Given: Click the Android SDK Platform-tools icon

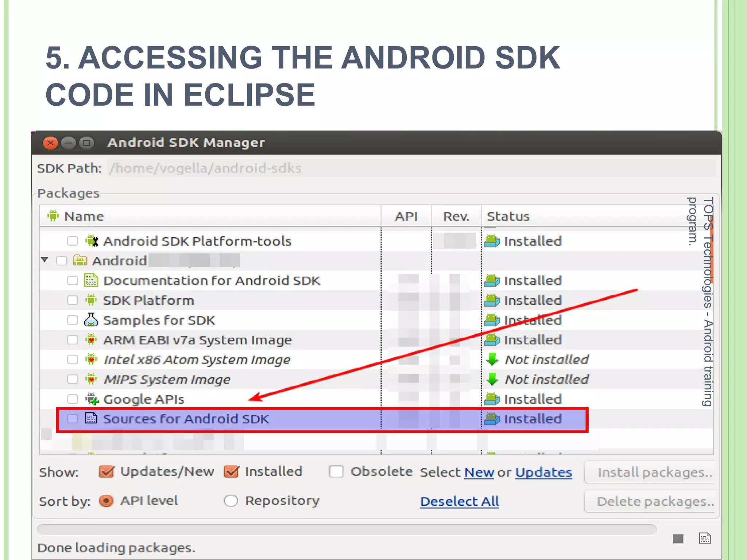Looking at the screenshot, I should 92,241.
